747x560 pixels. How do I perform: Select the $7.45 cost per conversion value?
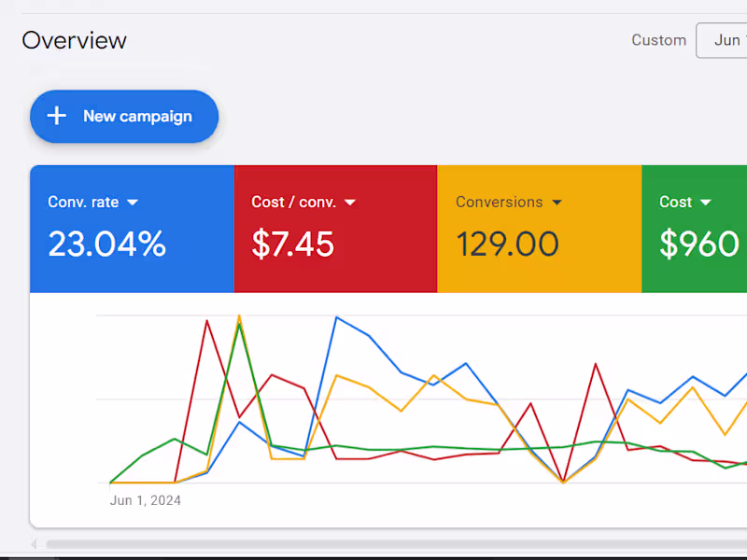click(x=292, y=244)
